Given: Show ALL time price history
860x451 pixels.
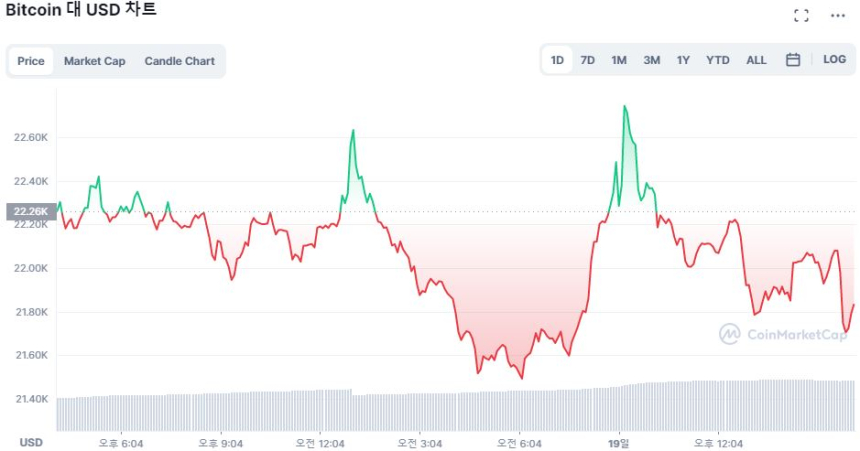Looking at the screenshot, I should [756, 60].
